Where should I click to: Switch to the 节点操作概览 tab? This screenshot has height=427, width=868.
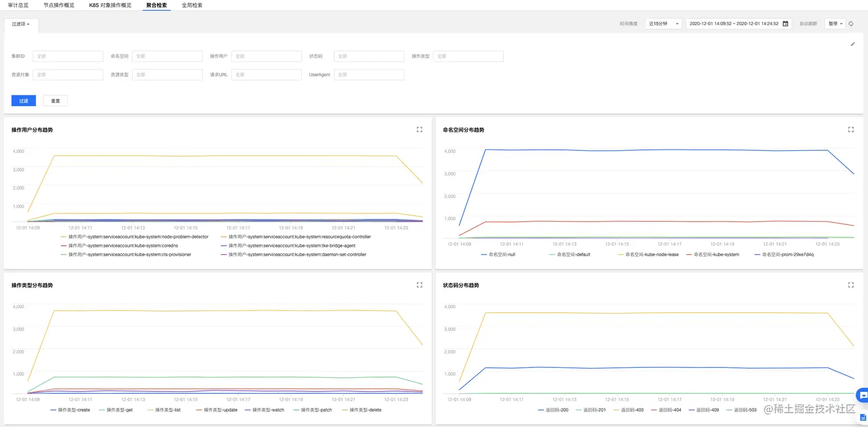(x=59, y=5)
